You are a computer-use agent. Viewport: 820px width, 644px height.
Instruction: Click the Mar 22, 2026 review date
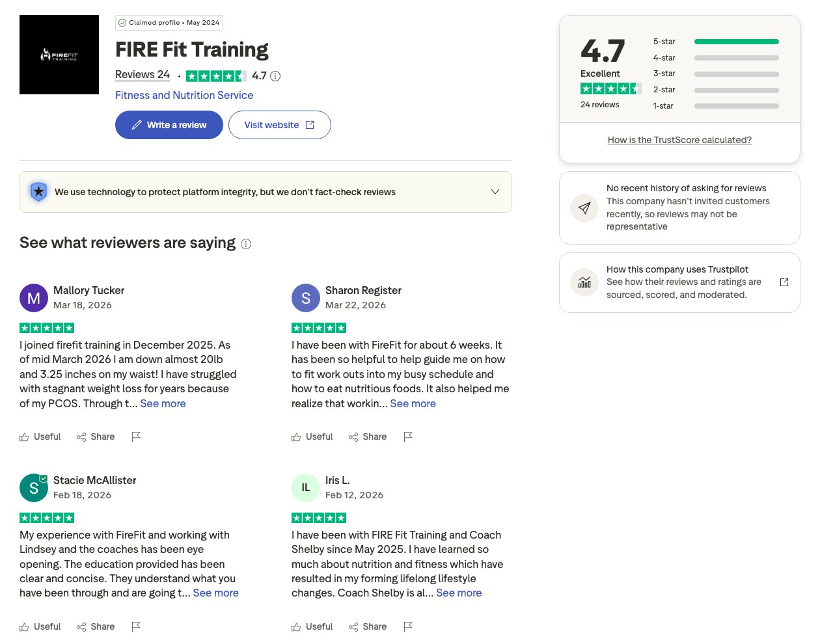(355, 305)
